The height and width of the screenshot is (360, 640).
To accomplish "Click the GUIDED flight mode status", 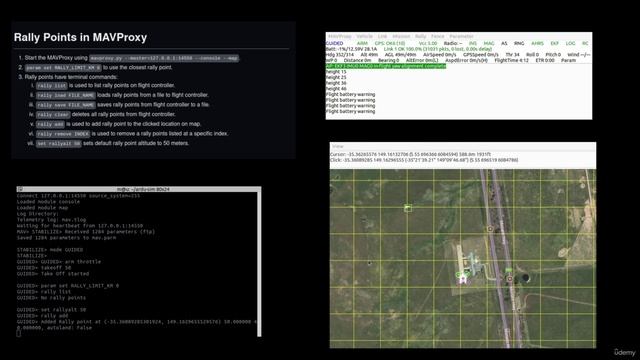I will (335, 43).
